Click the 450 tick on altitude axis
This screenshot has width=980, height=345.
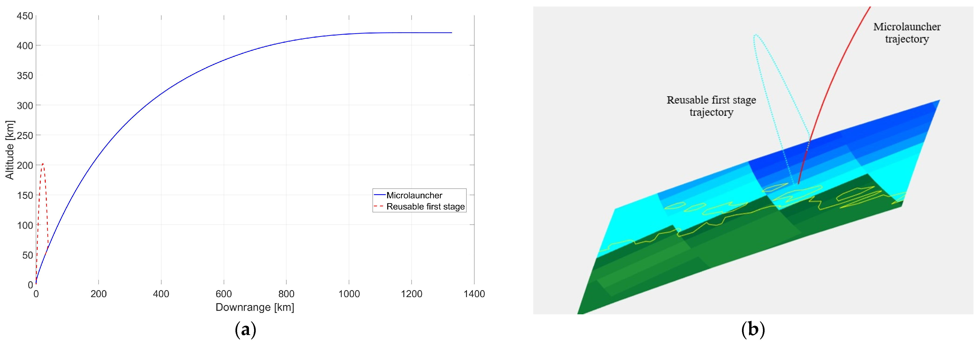coord(25,16)
